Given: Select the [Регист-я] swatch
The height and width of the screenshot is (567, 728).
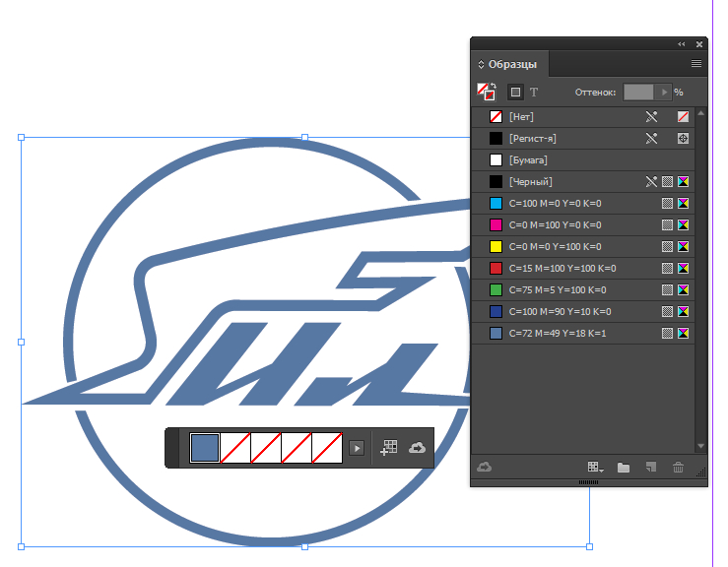Looking at the screenshot, I should 582,138.
